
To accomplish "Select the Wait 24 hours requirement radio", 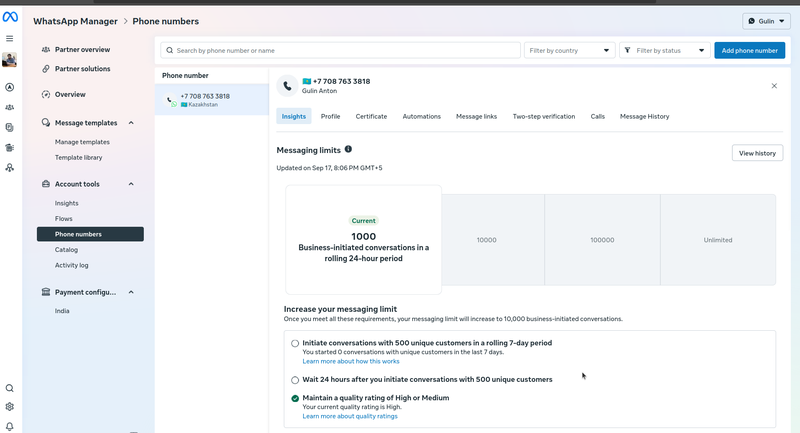I will coord(295,380).
